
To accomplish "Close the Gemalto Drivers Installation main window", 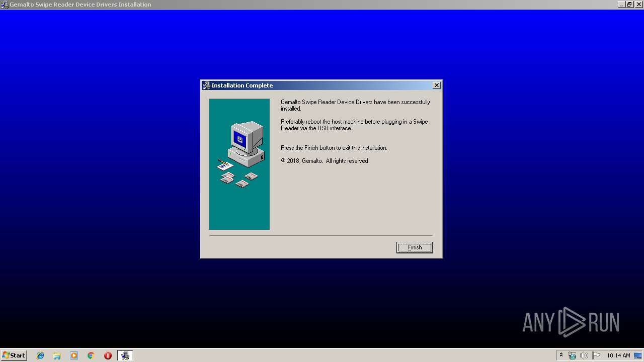I will 638,5.
